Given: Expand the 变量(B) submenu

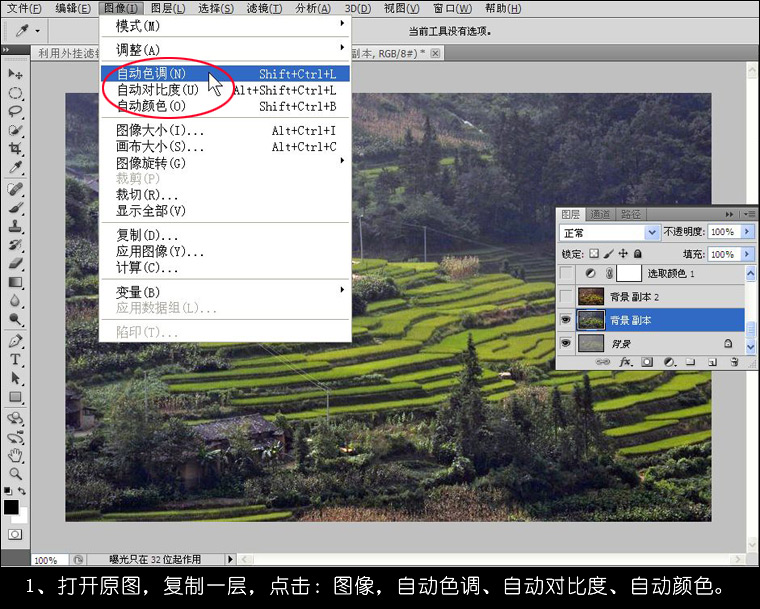Looking at the screenshot, I should point(225,291).
